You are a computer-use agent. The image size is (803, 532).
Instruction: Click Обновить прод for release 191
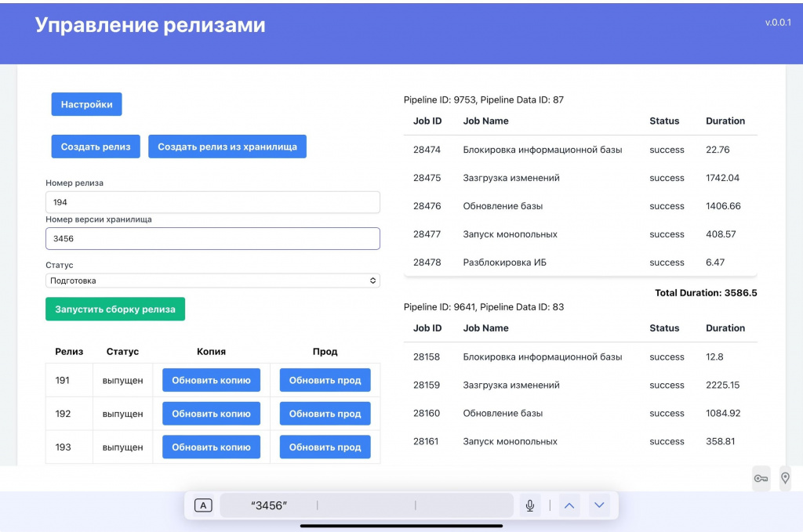click(325, 380)
